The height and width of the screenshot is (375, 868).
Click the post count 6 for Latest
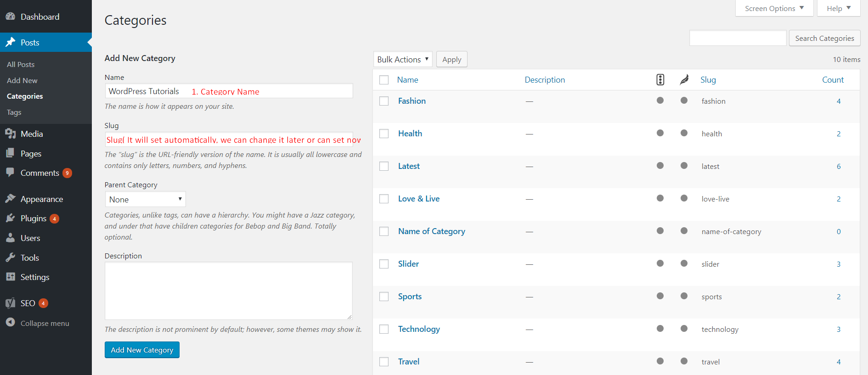point(839,166)
